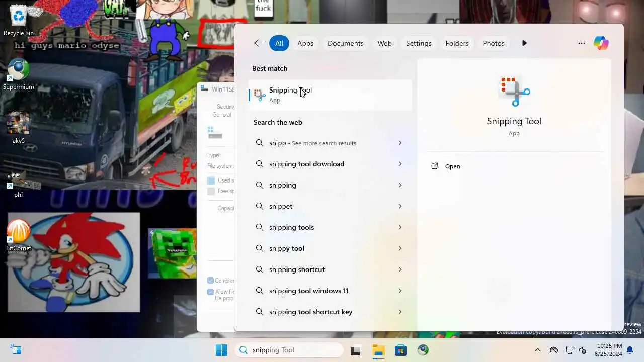Click the large Snipping Tool preview icon
The height and width of the screenshot is (362, 644).
tap(514, 92)
